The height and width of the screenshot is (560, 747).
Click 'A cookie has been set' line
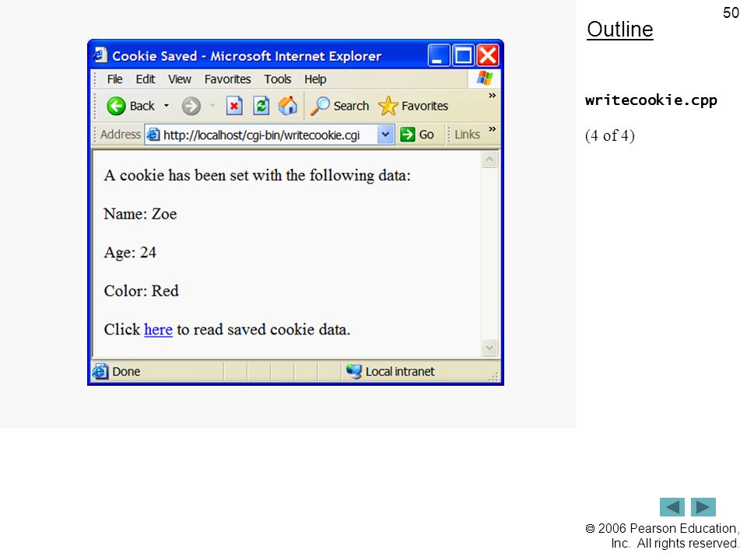258,175
